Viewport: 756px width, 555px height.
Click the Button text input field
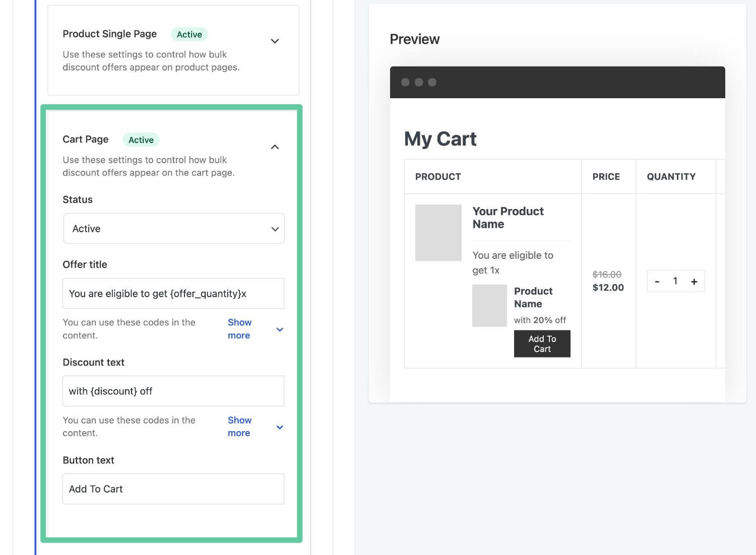point(173,489)
